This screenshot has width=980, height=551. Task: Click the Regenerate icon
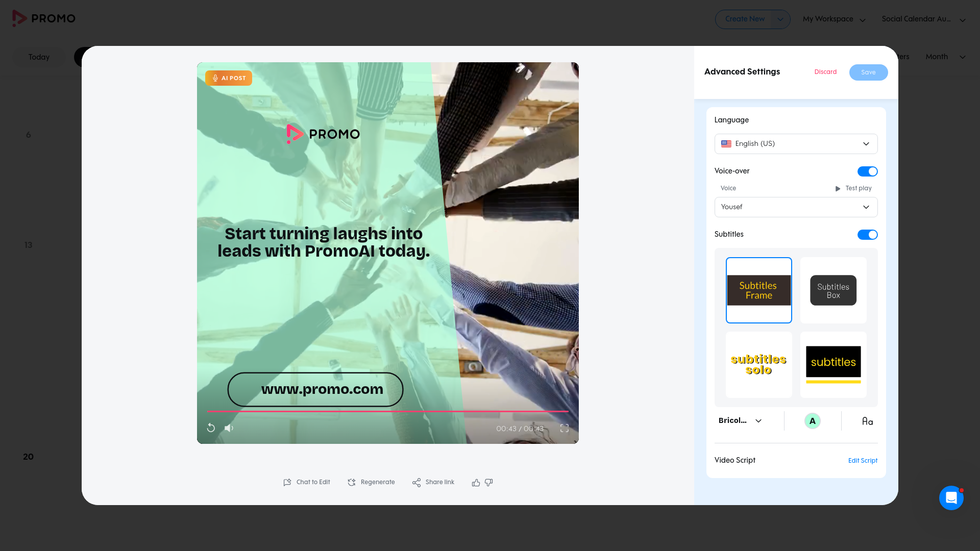click(352, 482)
